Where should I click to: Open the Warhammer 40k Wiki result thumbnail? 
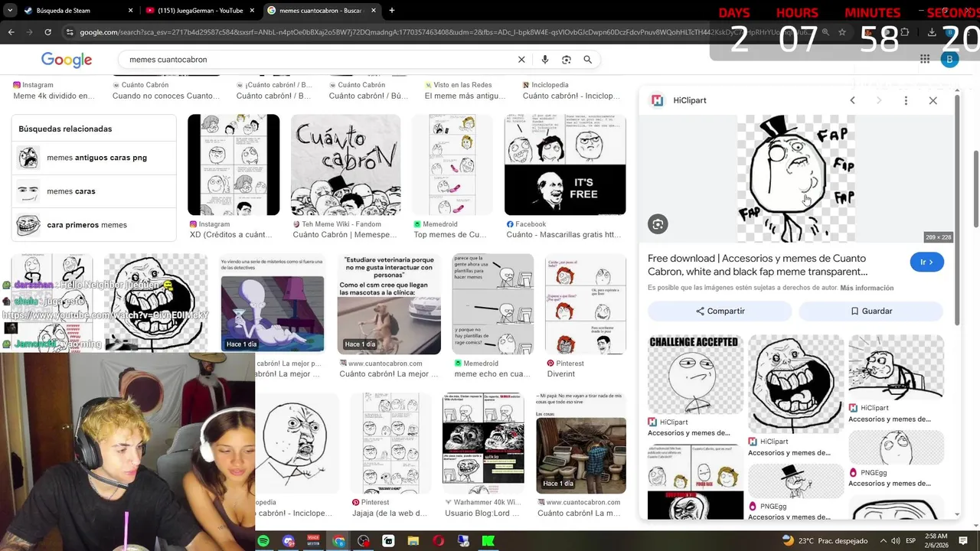(x=483, y=443)
